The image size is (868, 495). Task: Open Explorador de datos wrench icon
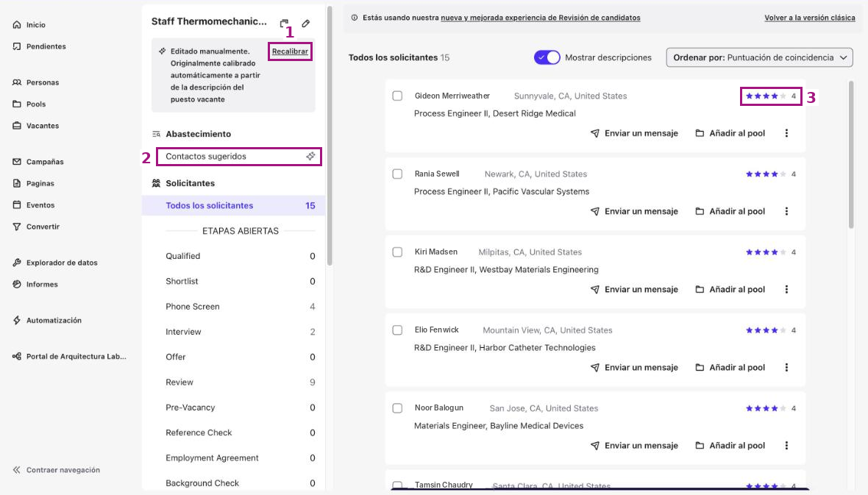coord(17,263)
